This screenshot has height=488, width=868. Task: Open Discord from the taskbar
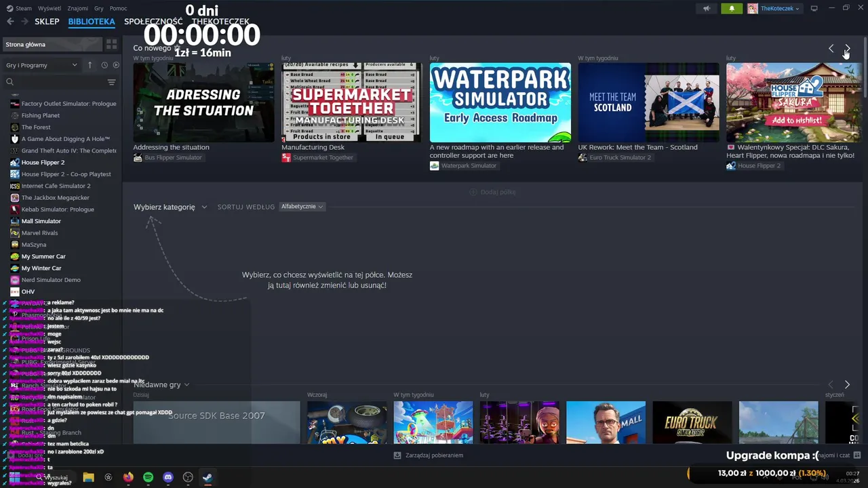[x=168, y=477]
